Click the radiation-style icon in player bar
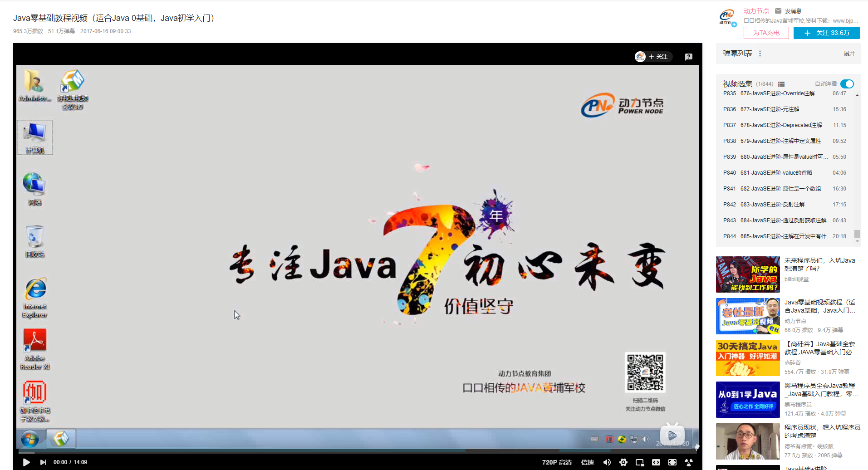This screenshot has width=868, height=470. click(x=689, y=462)
